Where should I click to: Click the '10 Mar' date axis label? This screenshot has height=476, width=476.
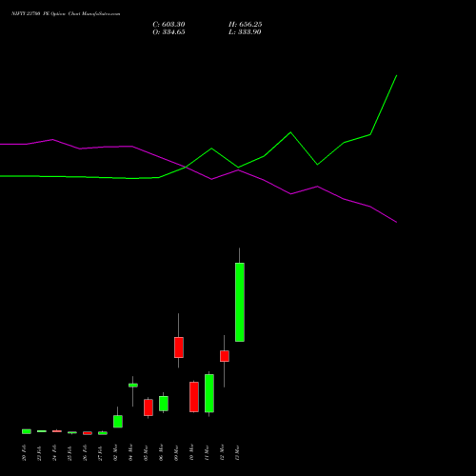pyautogui.click(x=192, y=452)
